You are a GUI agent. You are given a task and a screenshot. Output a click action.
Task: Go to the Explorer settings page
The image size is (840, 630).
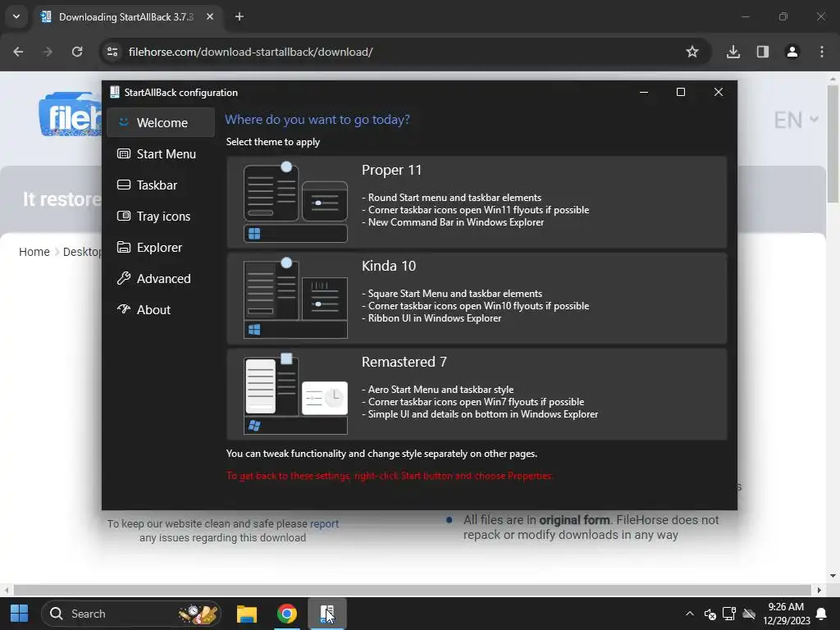(x=161, y=248)
